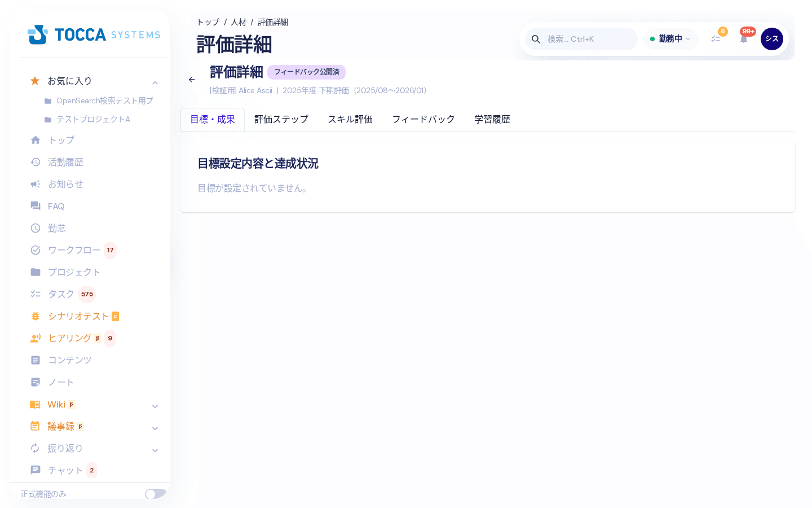Open the 勤務中 status dropdown
The height and width of the screenshot is (508, 812).
(670, 39)
